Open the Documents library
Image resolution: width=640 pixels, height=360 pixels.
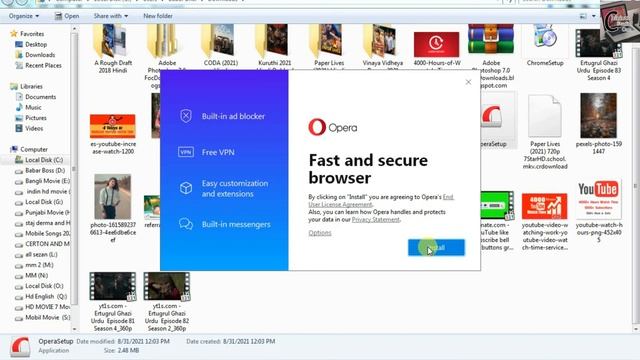click(x=36, y=97)
